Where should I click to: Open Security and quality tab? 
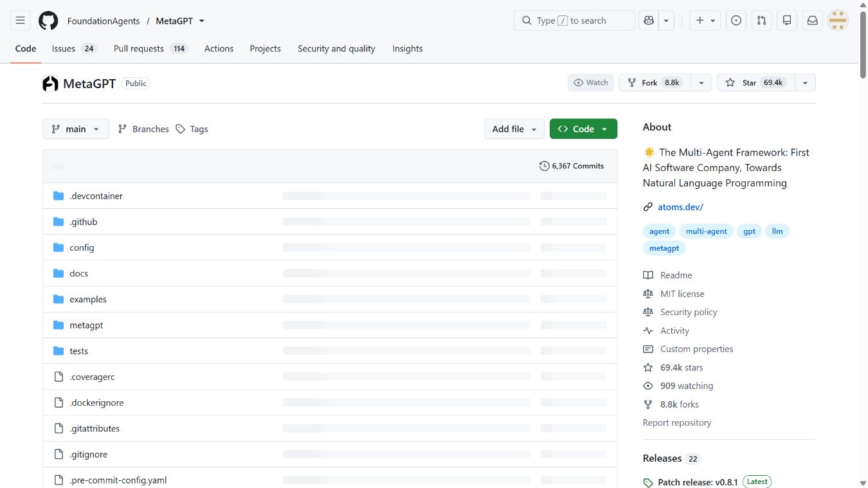pos(336,49)
